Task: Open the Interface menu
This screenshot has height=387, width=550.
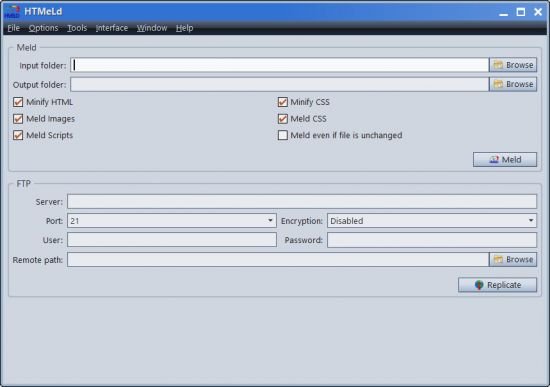Action: click(112, 28)
